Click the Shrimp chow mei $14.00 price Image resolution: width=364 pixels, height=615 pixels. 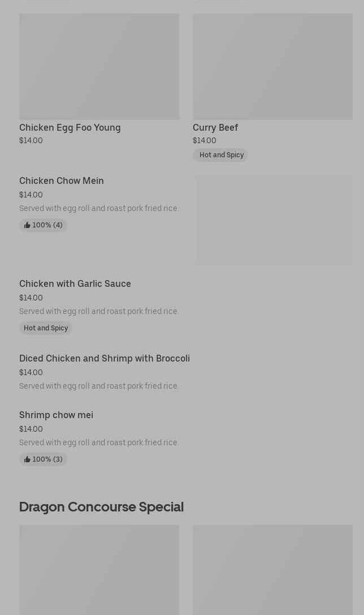(x=31, y=429)
